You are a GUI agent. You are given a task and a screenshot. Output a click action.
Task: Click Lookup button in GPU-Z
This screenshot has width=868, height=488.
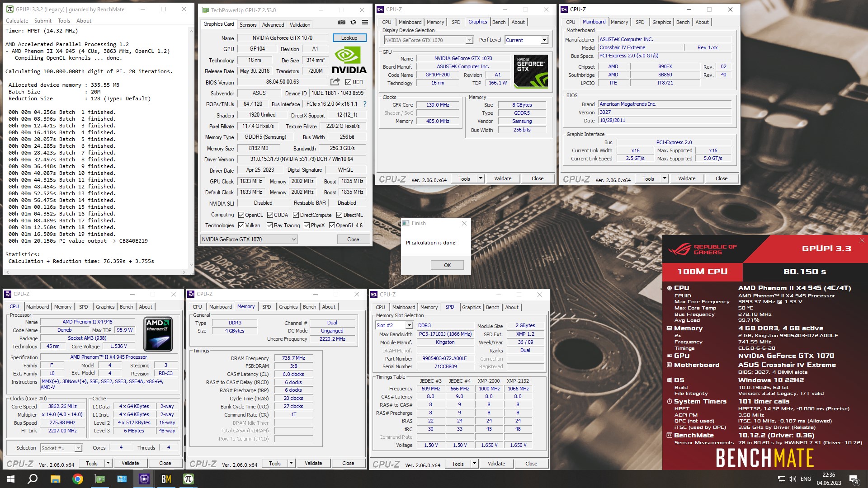pos(349,38)
